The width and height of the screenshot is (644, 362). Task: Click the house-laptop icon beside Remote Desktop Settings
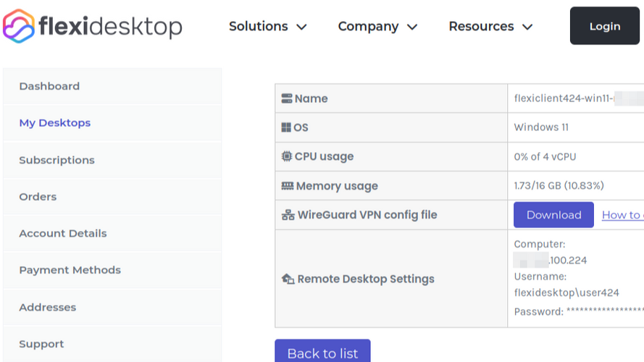(x=288, y=279)
